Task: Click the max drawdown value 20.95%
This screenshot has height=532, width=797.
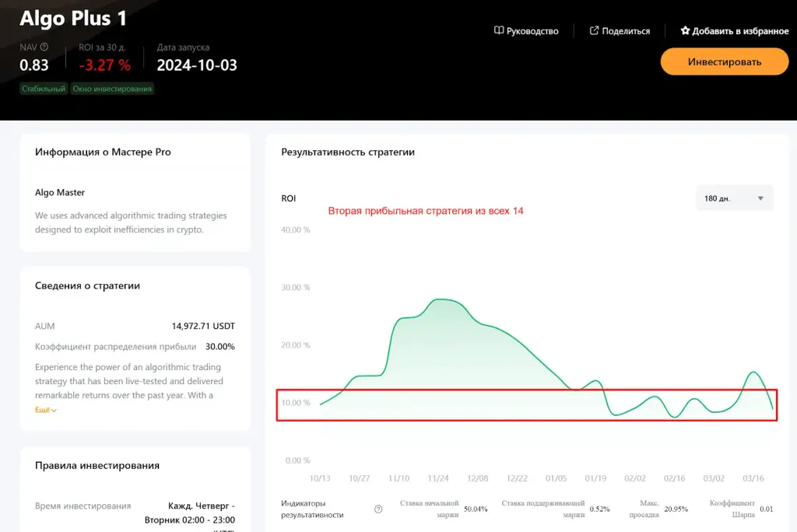Action: pos(676,509)
